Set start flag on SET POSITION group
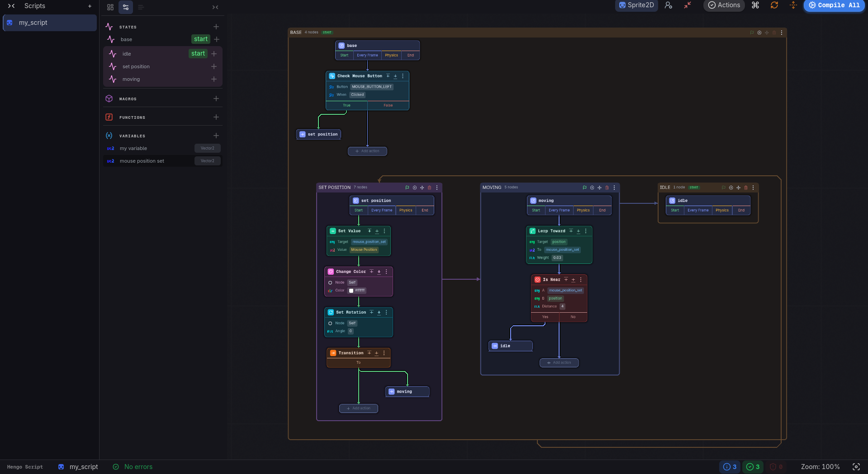This screenshot has height=474, width=868. click(407, 188)
